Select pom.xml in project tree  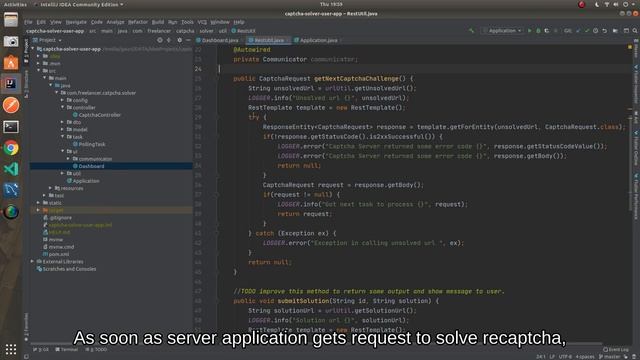[x=56, y=254]
